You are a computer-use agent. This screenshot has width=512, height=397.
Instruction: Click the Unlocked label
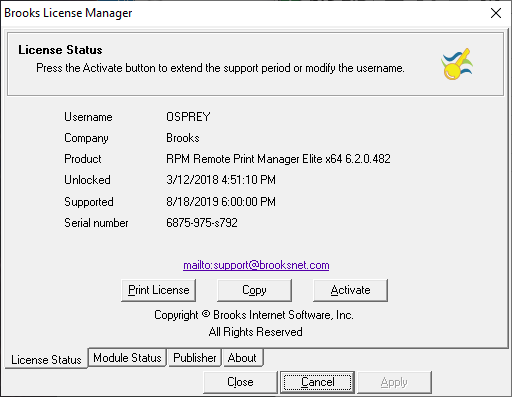87,180
